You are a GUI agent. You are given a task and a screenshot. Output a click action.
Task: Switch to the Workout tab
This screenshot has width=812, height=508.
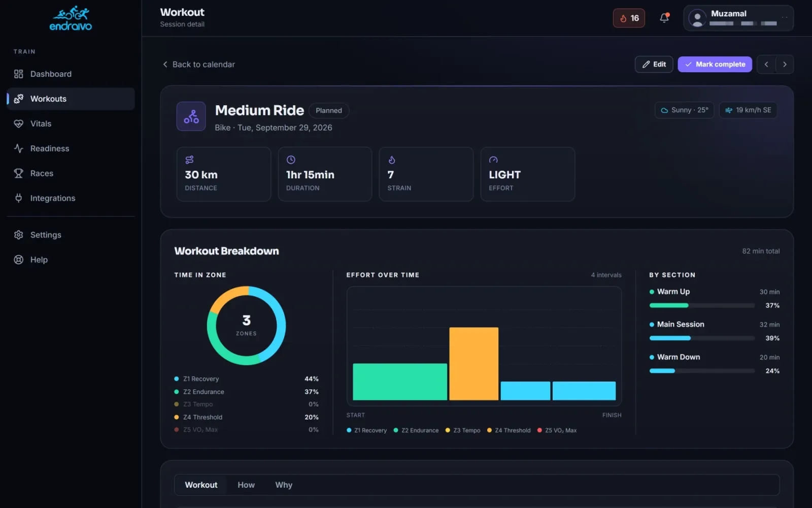201,485
